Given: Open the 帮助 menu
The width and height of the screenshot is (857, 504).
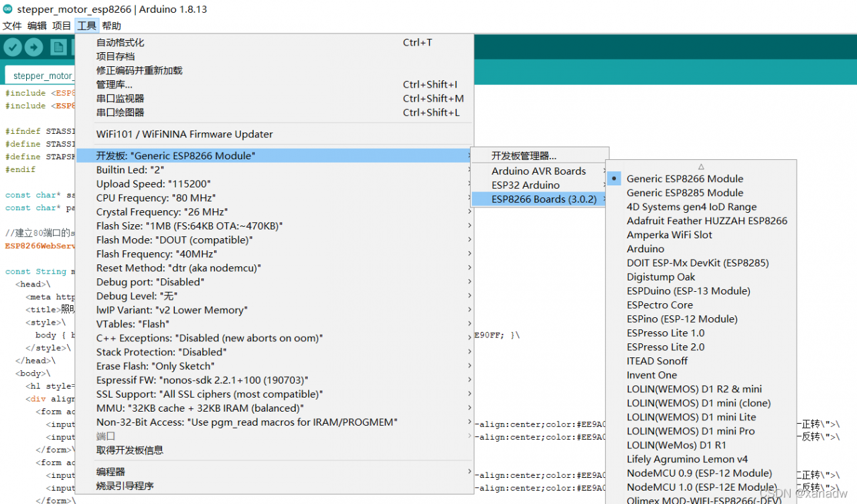Looking at the screenshot, I should coord(111,26).
